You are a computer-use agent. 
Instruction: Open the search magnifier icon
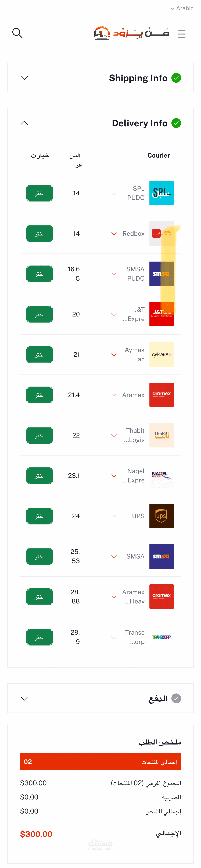click(17, 33)
